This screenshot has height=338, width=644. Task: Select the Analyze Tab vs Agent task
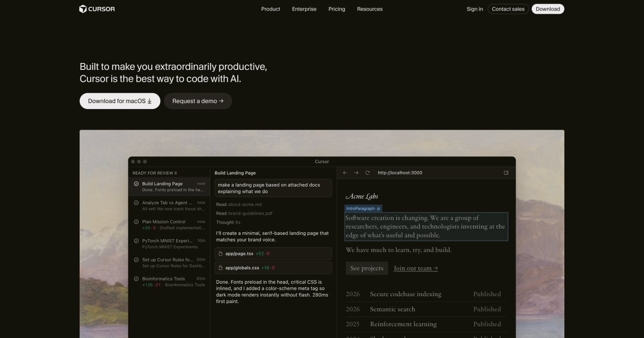tap(170, 202)
